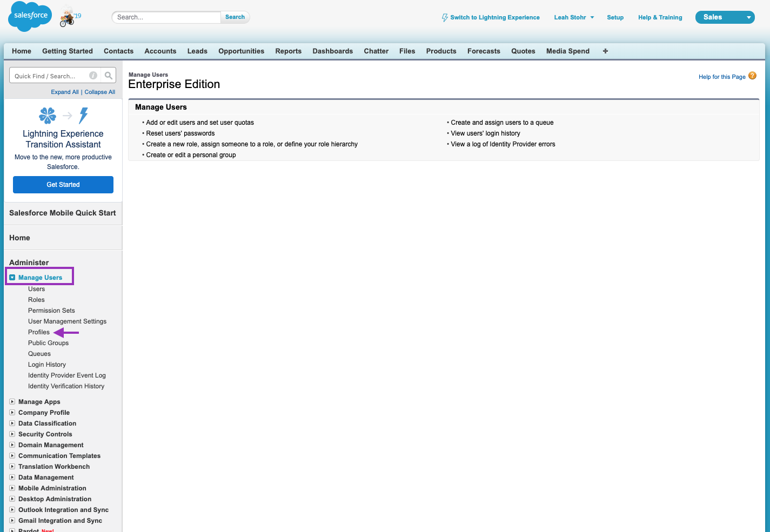The height and width of the screenshot is (532, 770).
Task: Click the Quick Find info icon
Action: [x=93, y=76]
